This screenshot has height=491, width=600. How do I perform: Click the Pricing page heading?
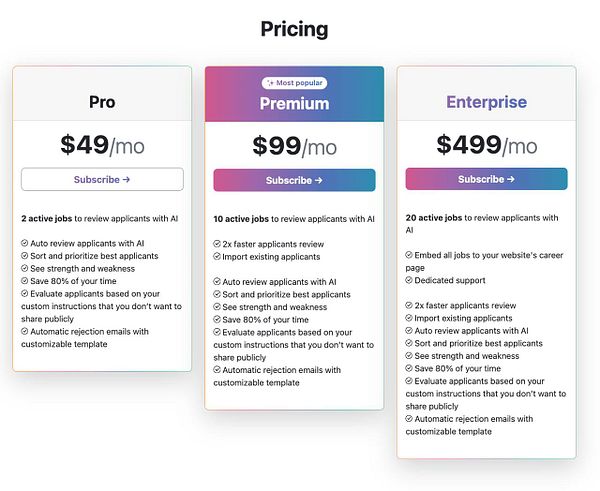tap(294, 29)
